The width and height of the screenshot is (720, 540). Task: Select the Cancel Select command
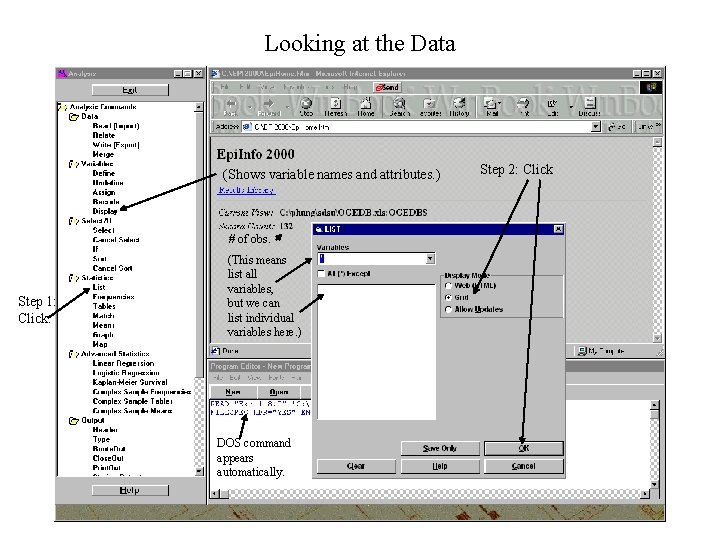(x=116, y=240)
